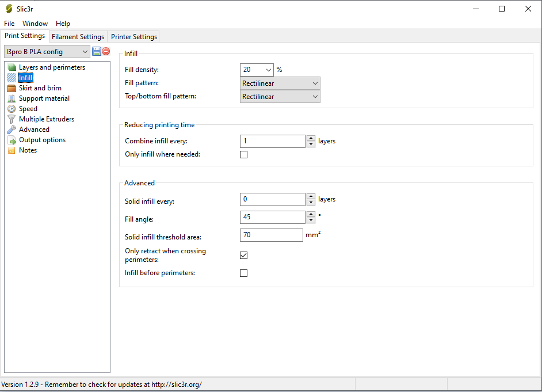Click the Solid infill threshold area field
Screen dimensions: 542x392
click(271, 235)
